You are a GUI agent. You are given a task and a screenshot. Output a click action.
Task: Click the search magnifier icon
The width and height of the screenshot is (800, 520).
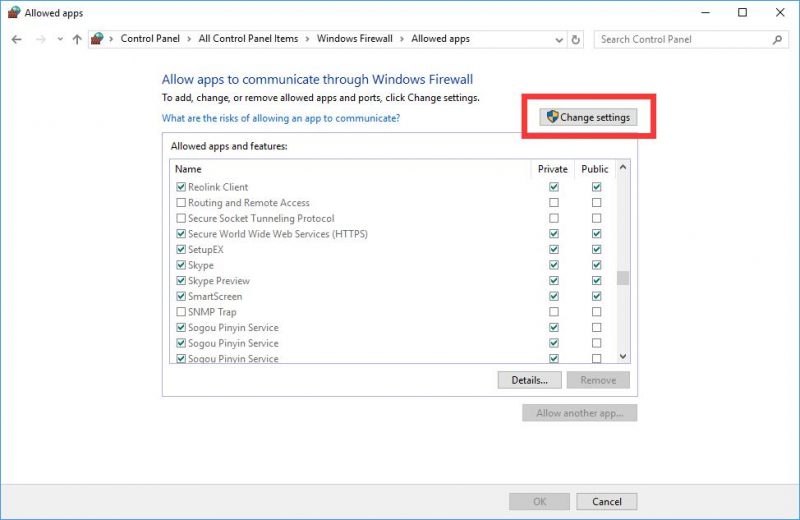click(x=778, y=39)
